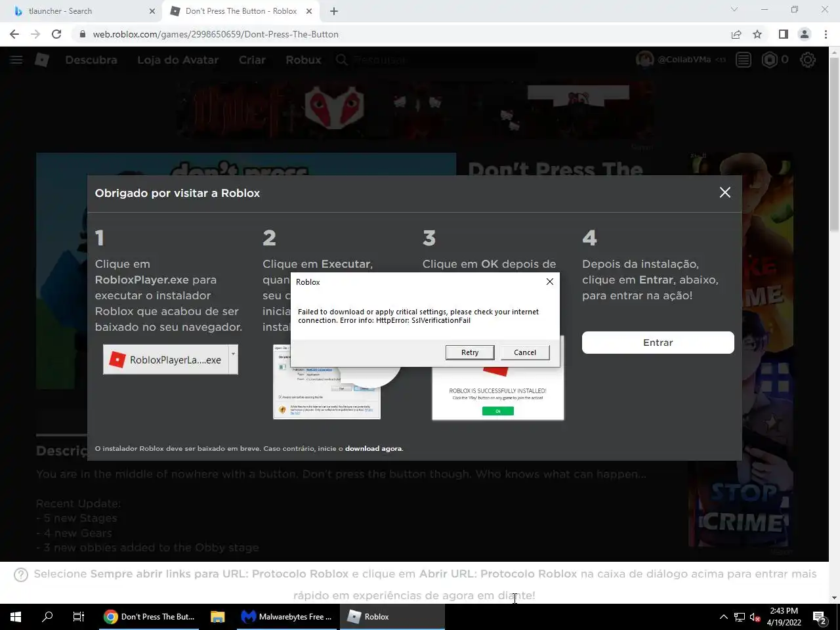Screen dimensions: 840x630
Task: Click the Entrar button
Action: (658, 343)
